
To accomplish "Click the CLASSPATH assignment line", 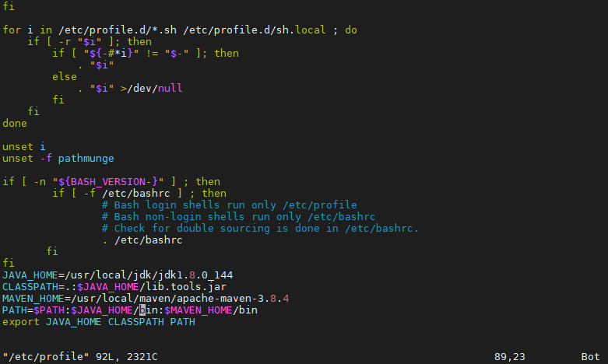I will click(x=114, y=286).
